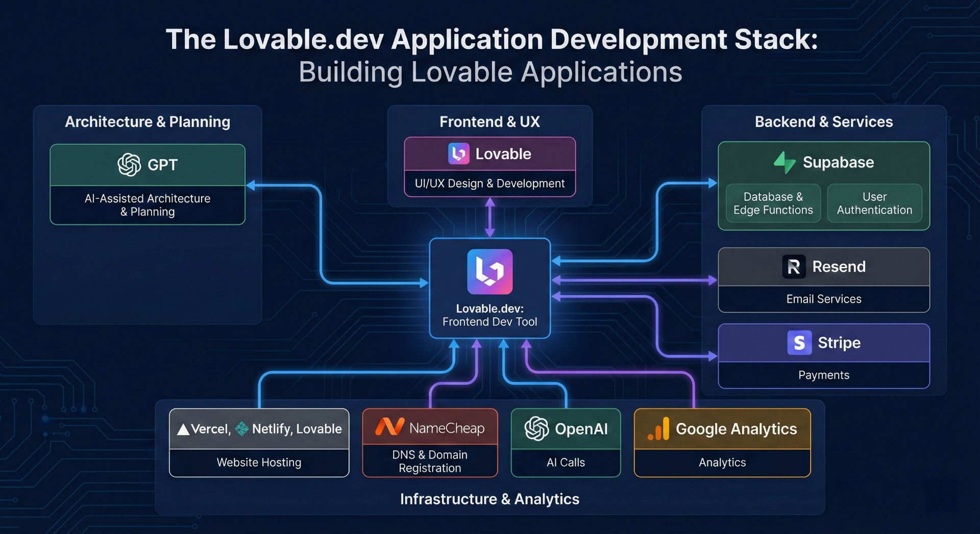Click the 'Stripe' title text
Screen dimensions: 980x534
[839, 343]
